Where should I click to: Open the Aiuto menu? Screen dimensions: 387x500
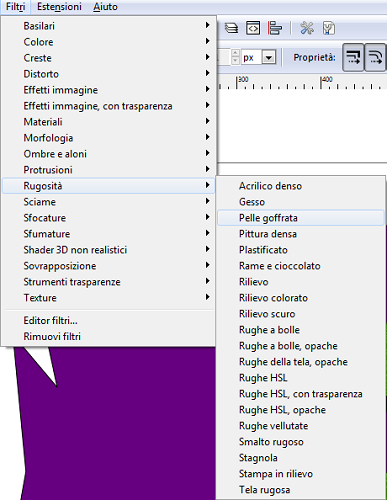[x=105, y=7]
